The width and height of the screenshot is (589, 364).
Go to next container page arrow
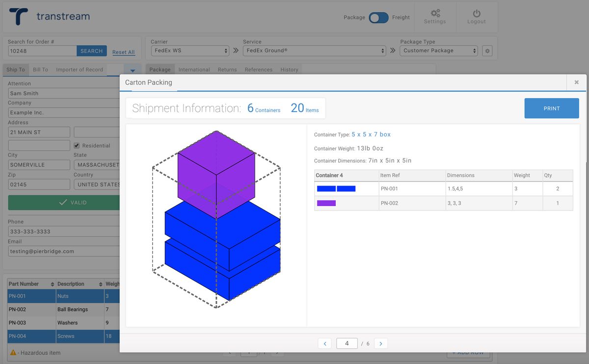[x=381, y=344]
